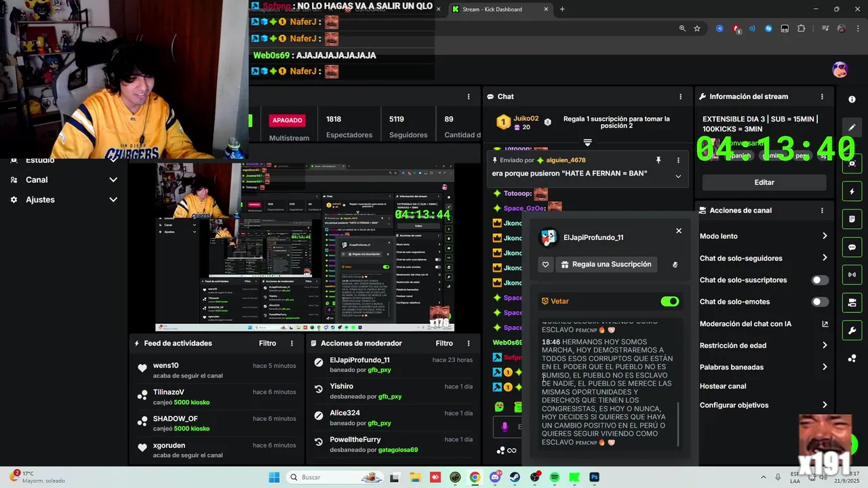
Task: Open the Feed de actividades three-dot menu
Action: click(x=292, y=343)
